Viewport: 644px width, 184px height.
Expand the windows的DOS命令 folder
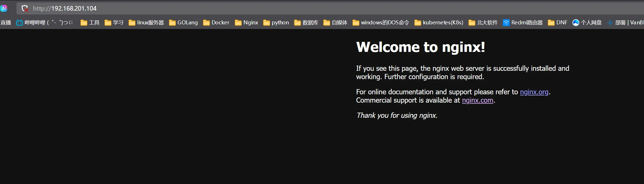(381, 23)
